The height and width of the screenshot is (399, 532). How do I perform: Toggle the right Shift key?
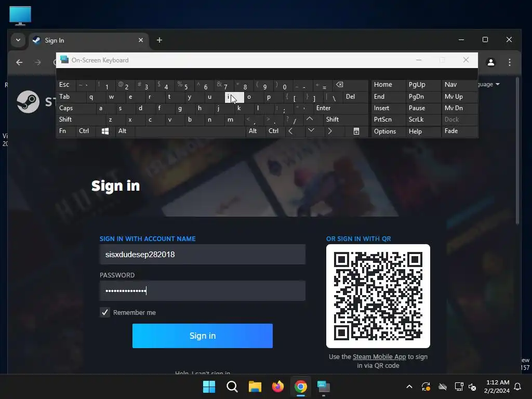[x=345, y=119]
